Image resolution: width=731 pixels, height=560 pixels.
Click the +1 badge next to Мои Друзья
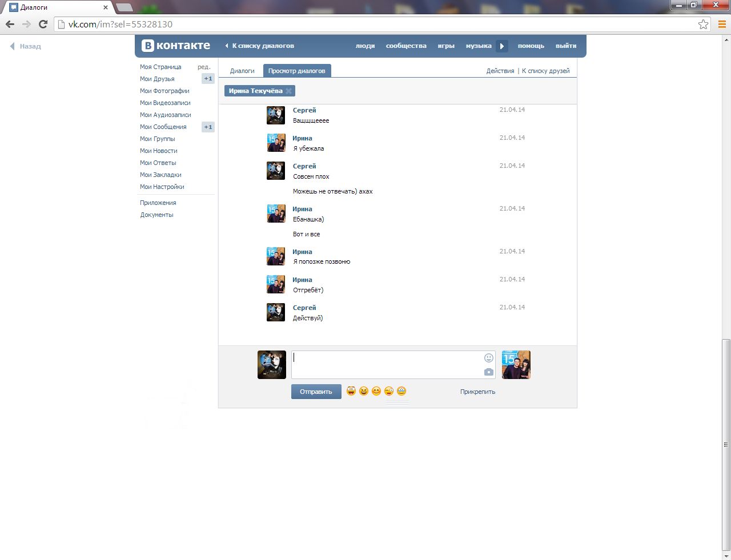tap(208, 79)
